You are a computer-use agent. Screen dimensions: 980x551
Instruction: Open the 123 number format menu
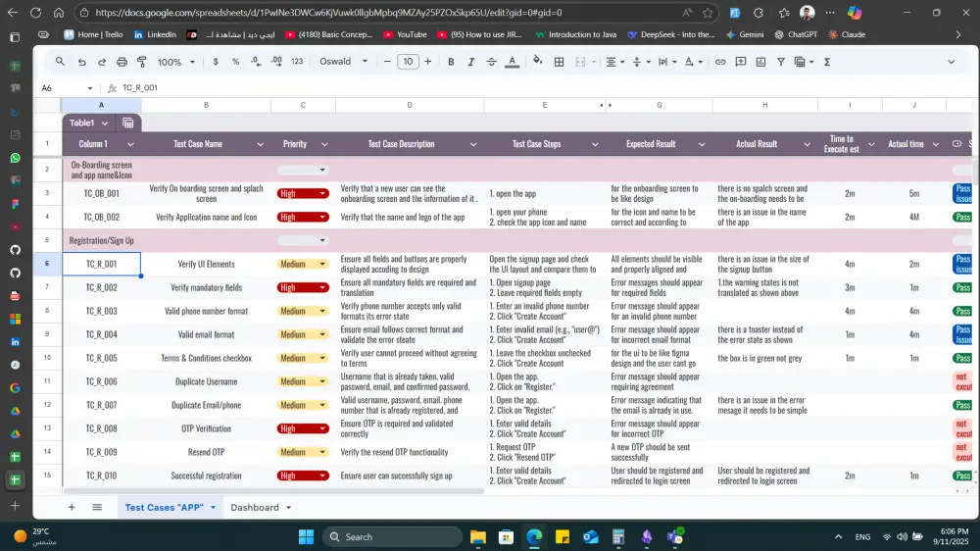(x=297, y=62)
